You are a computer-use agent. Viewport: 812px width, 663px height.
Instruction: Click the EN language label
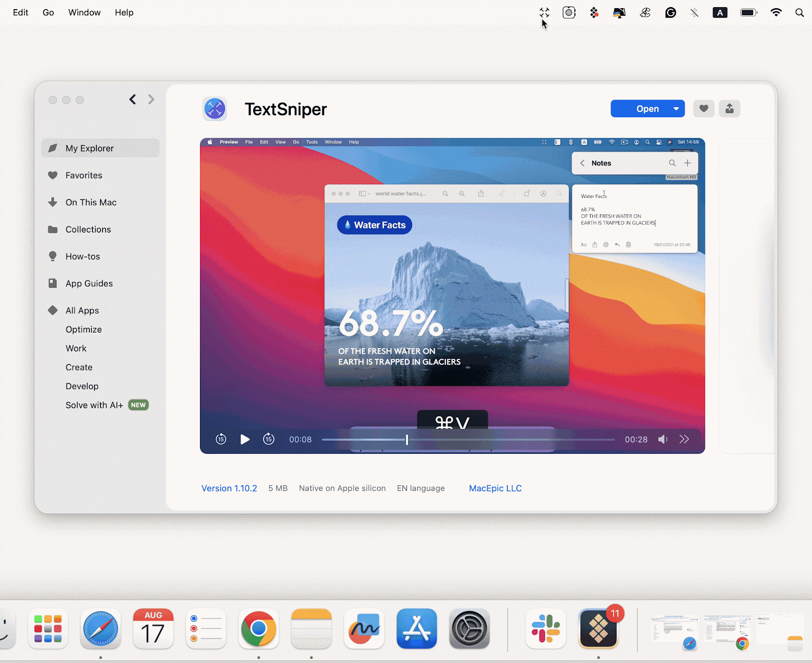coord(421,488)
